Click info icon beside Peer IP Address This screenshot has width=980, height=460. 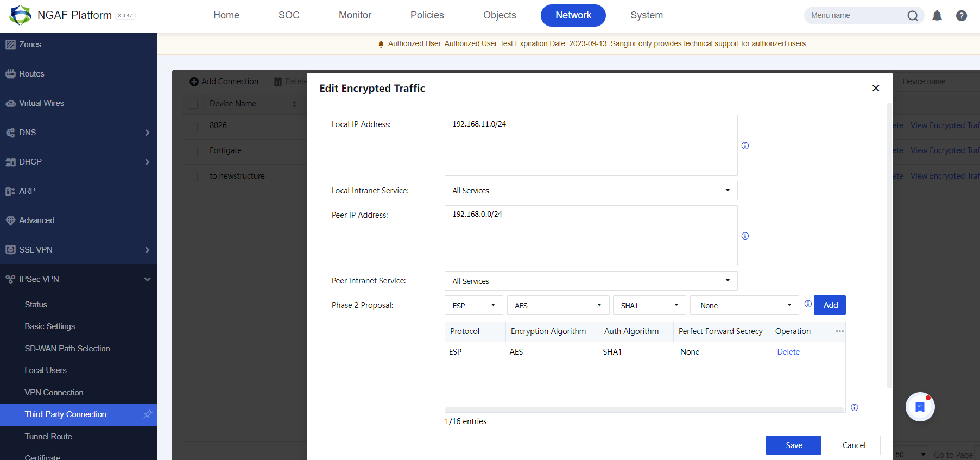pyautogui.click(x=745, y=236)
